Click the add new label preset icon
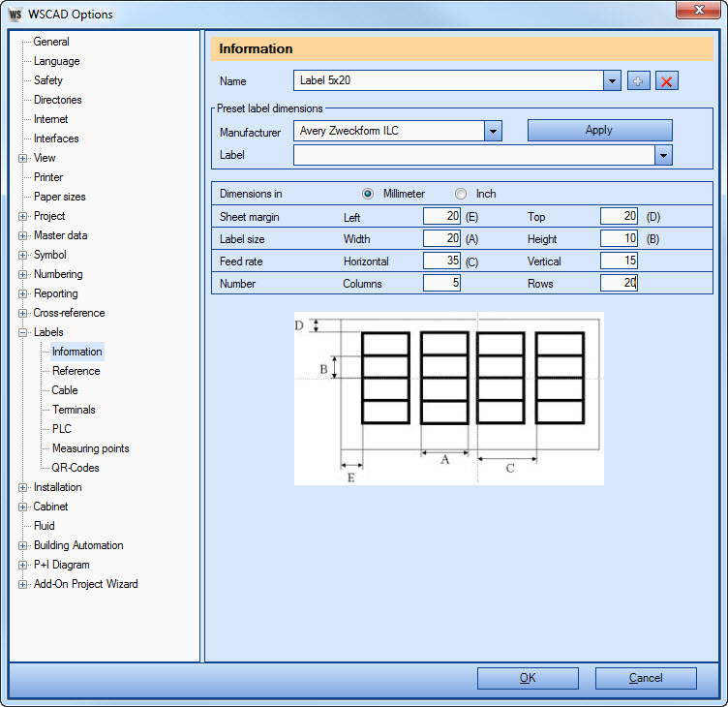728x707 pixels. point(638,80)
